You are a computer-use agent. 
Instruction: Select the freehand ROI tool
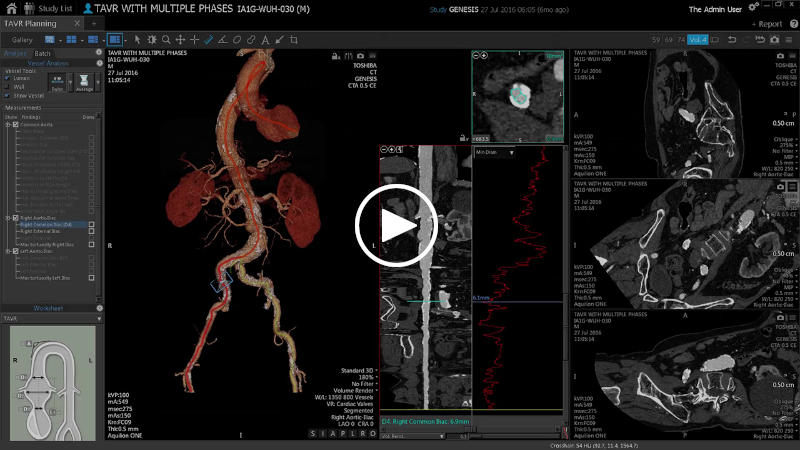251,40
